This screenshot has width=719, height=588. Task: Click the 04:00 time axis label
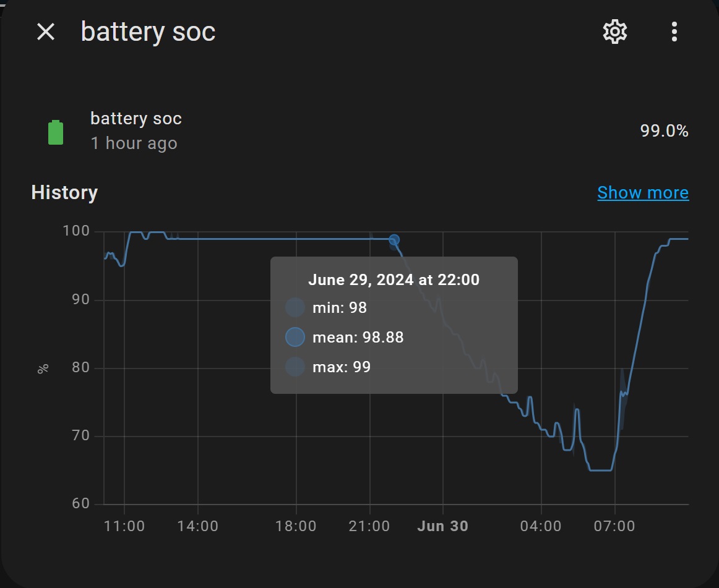tap(541, 526)
